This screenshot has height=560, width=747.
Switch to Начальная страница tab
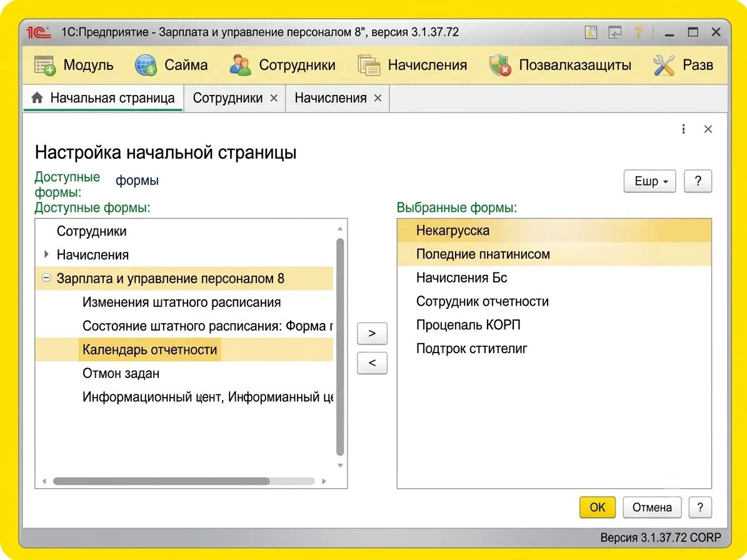tap(103, 98)
